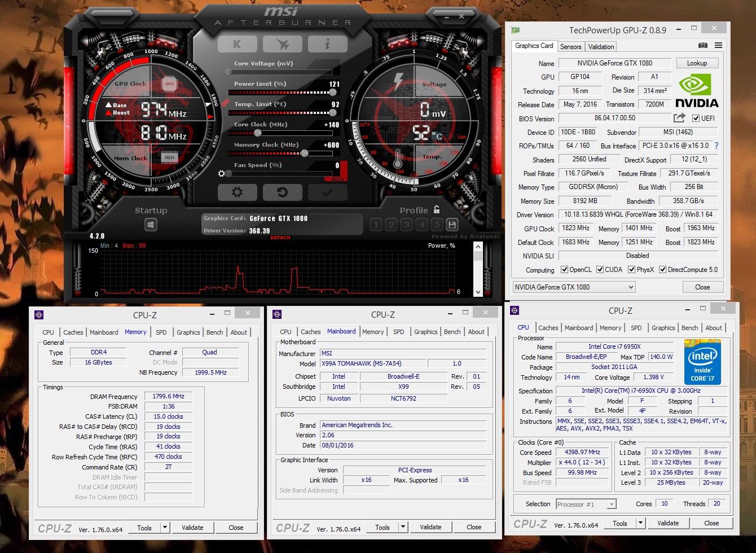The height and width of the screenshot is (553, 756).
Task: Open the Processor #1 Selection dropdown
Action: pyautogui.click(x=586, y=504)
